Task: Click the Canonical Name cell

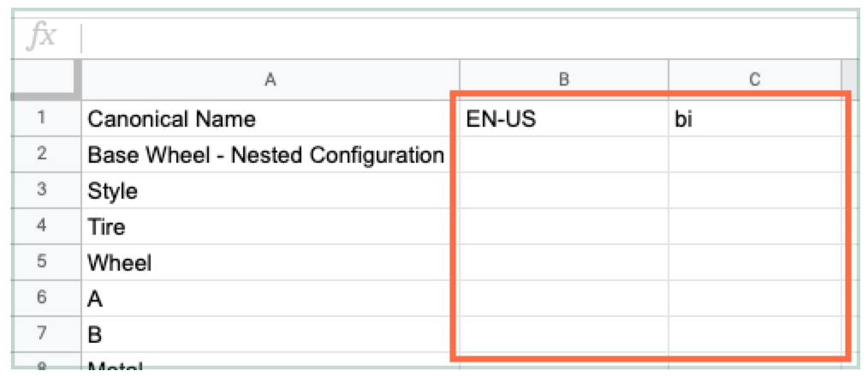Action: pyautogui.click(x=271, y=119)
